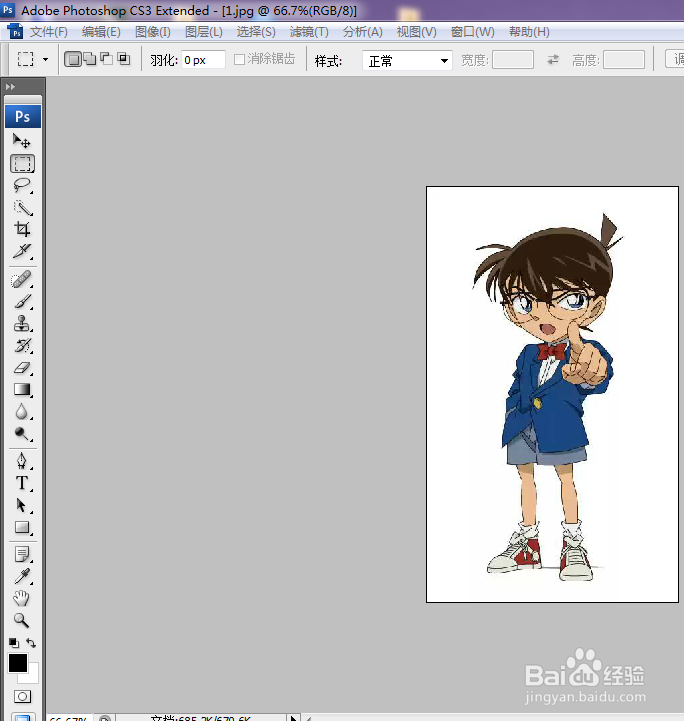The height and width of the screenshot is (721, 684).
Task: Select the Rectangle shape tool
Action: tap(22, 527)
